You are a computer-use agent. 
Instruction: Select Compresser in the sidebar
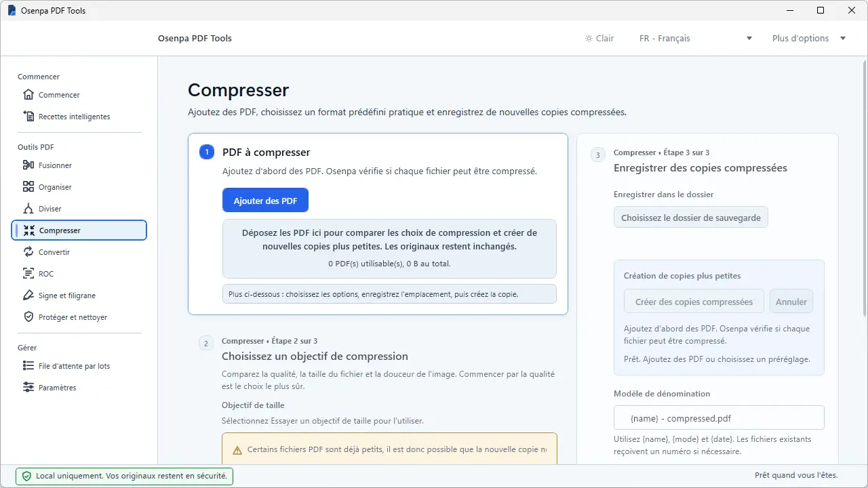79,230
